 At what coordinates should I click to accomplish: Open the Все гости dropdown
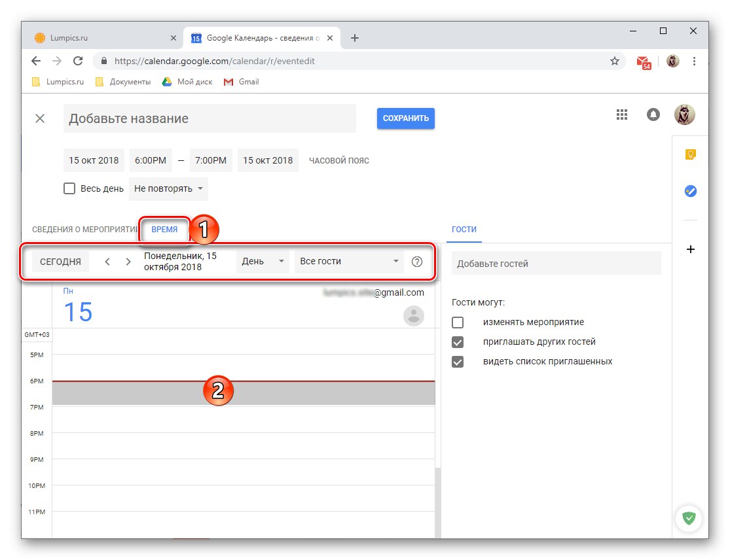pos(348,261)
